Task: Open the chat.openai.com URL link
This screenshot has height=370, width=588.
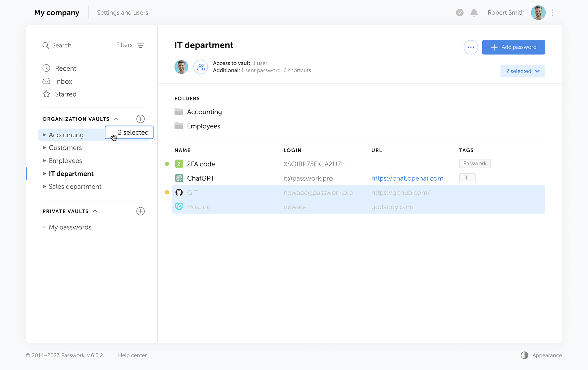Action: (407, 178)
